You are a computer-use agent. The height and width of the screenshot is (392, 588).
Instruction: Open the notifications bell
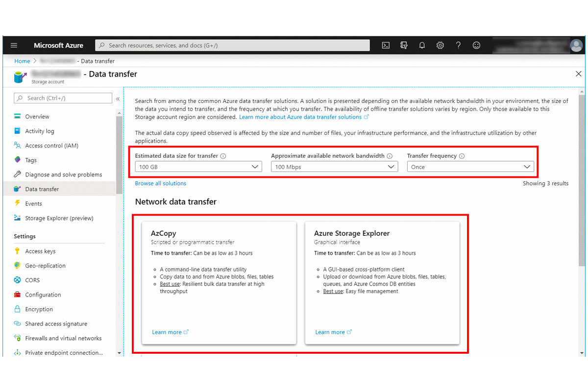[422, 45]
